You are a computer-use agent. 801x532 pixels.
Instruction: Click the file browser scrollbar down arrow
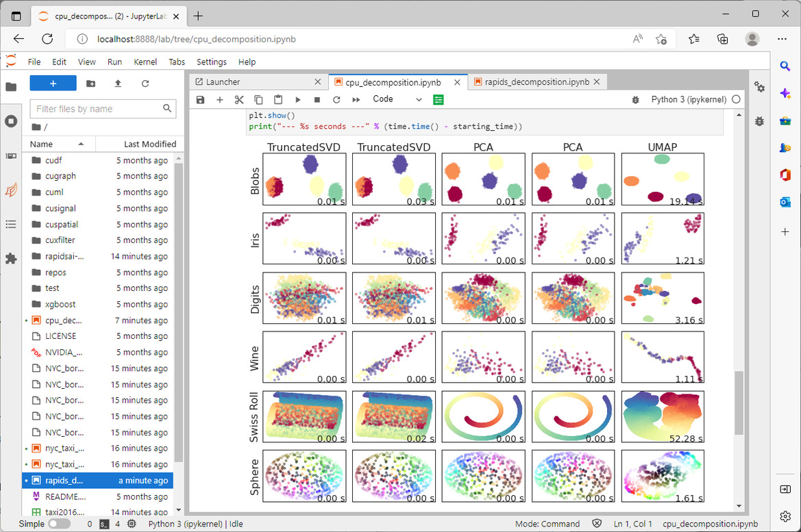pyautogui.click(x=179, y=510)
